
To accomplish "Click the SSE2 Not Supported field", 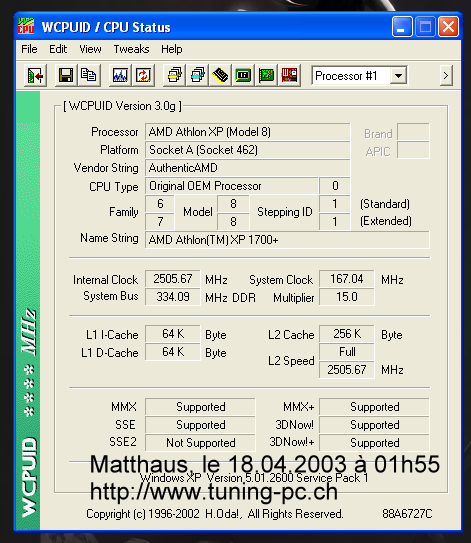I will click(x=200, y=443).
